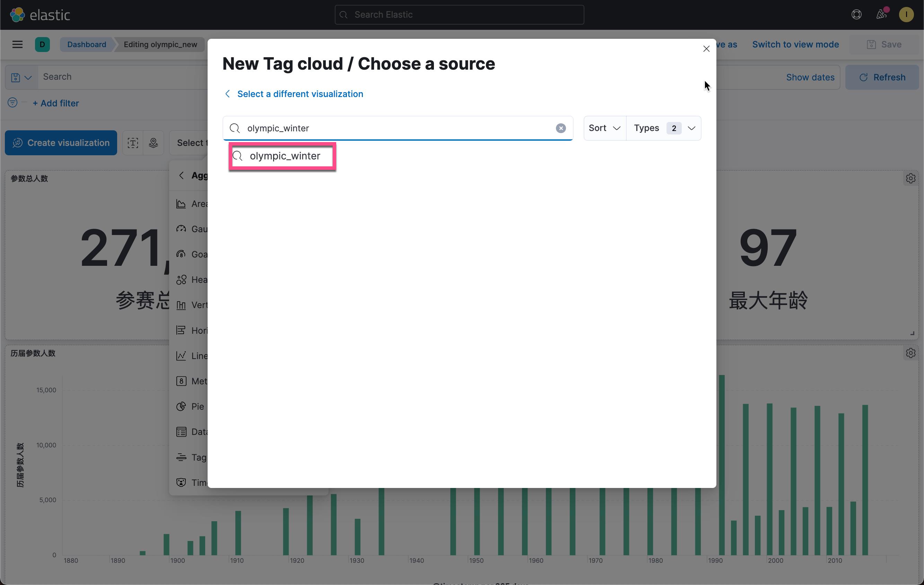
Task: Choose the Heat map visualization type
Action: tap(192, 280)
